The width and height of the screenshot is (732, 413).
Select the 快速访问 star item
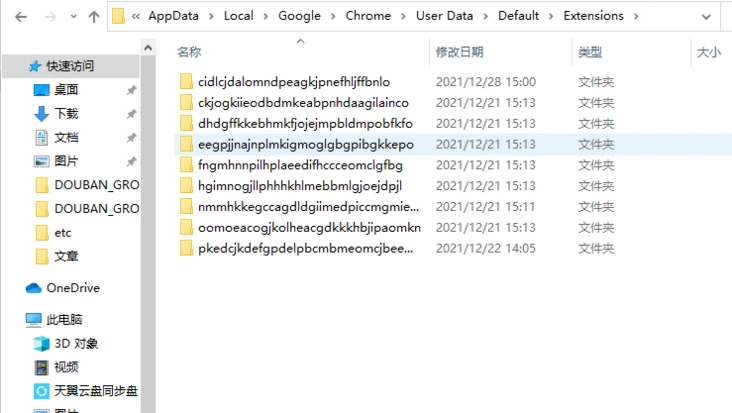[35, 66]
